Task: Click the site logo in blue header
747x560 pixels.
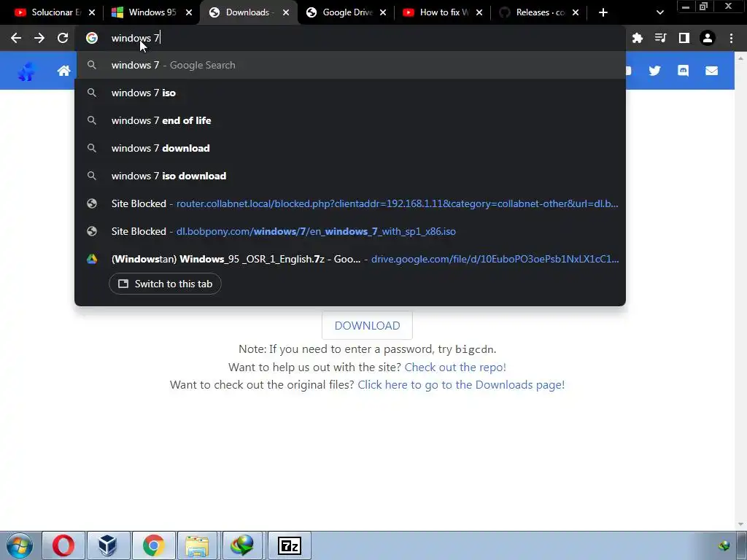Action: coord(27,71)
